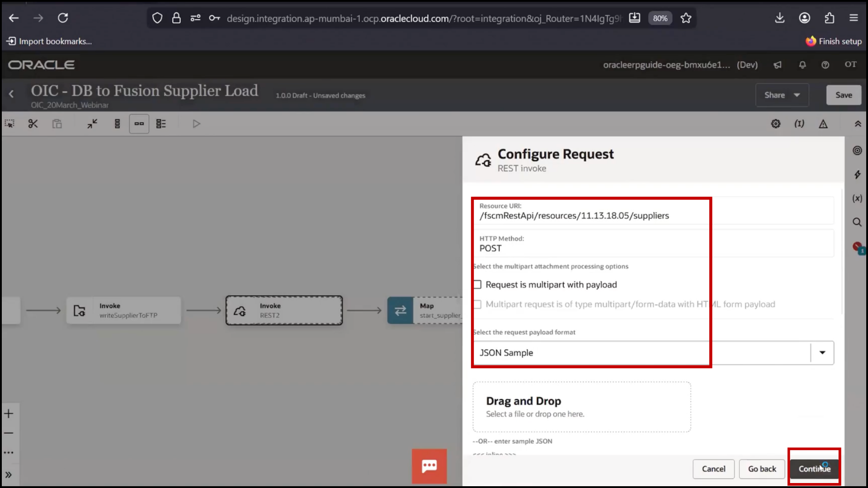
Task: Go back using the integration title chevron
Action: (11, 94)
